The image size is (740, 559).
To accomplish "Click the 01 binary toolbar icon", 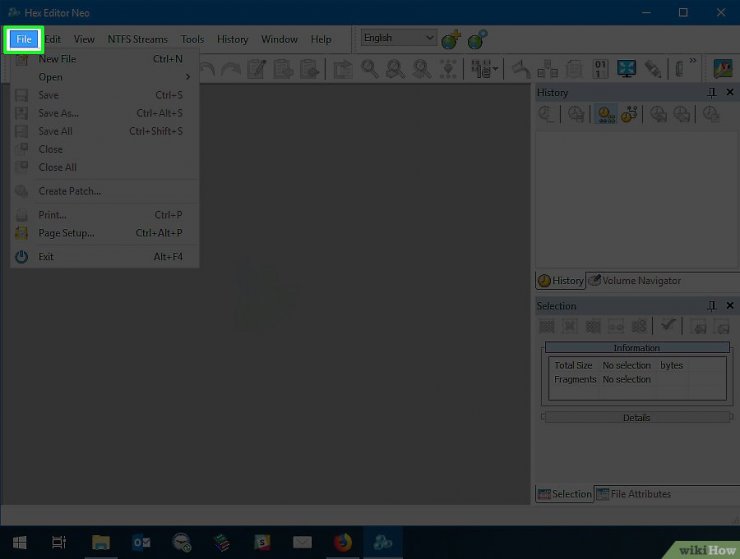I will click(600, 69).
